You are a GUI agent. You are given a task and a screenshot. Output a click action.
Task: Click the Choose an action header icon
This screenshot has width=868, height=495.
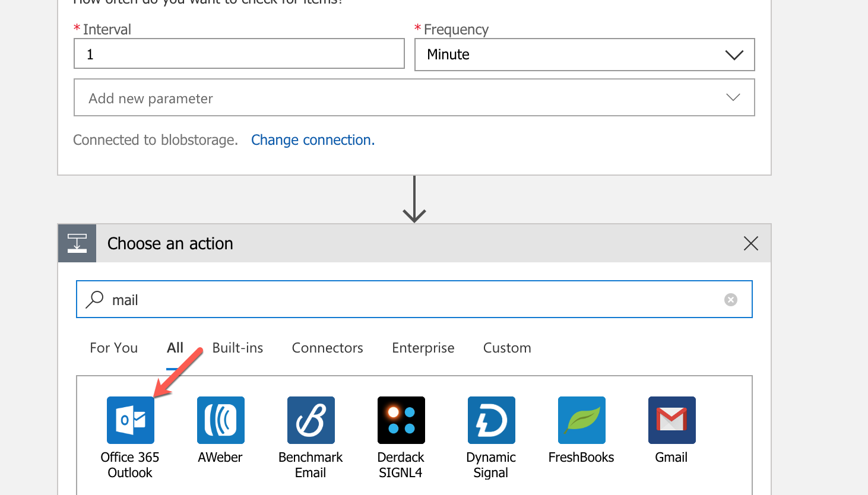(x=77, y=243)
